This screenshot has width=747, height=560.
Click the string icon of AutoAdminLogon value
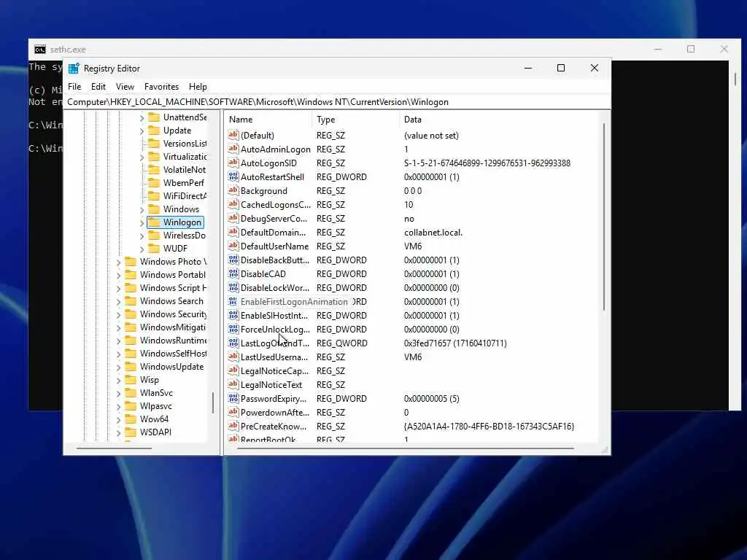233,149
